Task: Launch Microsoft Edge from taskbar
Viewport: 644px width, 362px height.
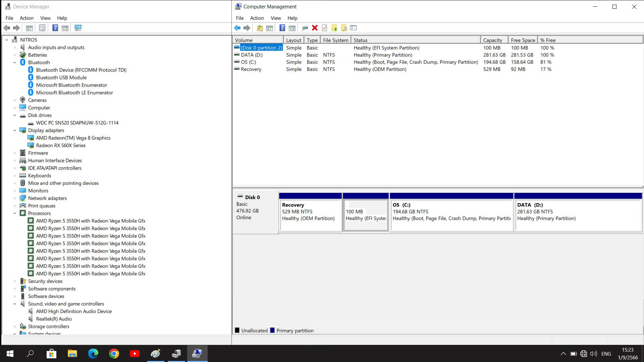Action: pyautogui.click(x=93, y=353)
